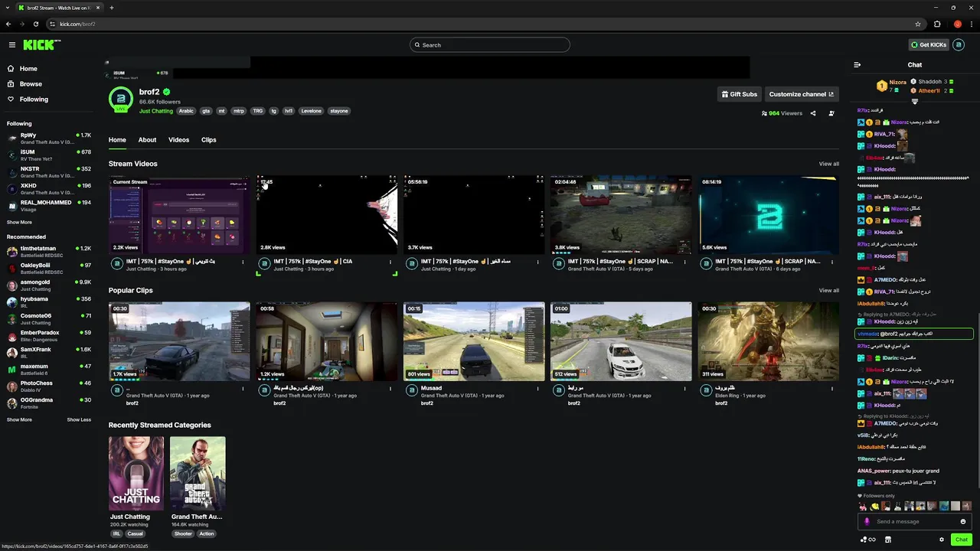Expand the chat leaderboard with down arrow

(914, 102)
